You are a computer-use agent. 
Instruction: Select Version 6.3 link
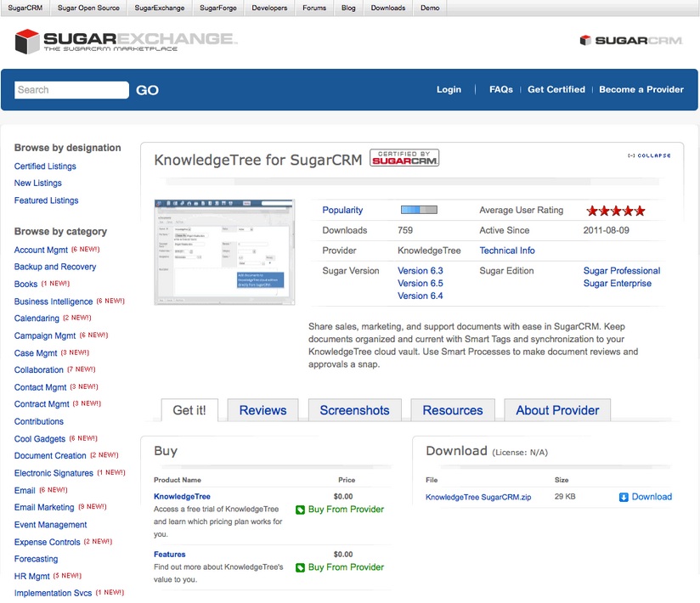pyautogui.click(x=421, y=270)
